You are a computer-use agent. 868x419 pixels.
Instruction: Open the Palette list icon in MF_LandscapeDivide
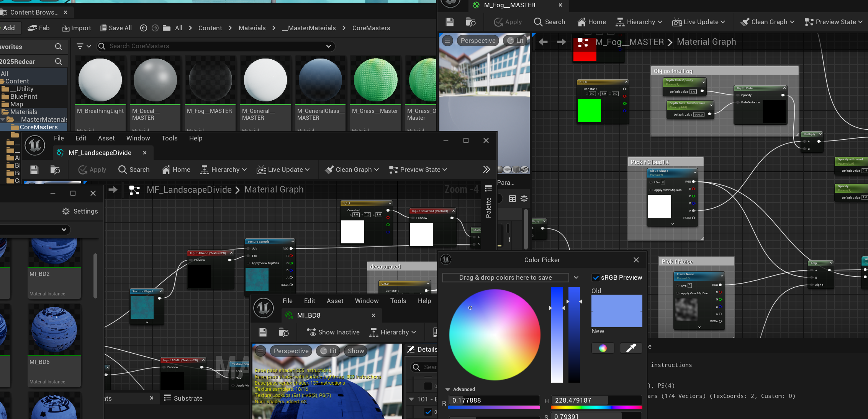tap(488, 189)
